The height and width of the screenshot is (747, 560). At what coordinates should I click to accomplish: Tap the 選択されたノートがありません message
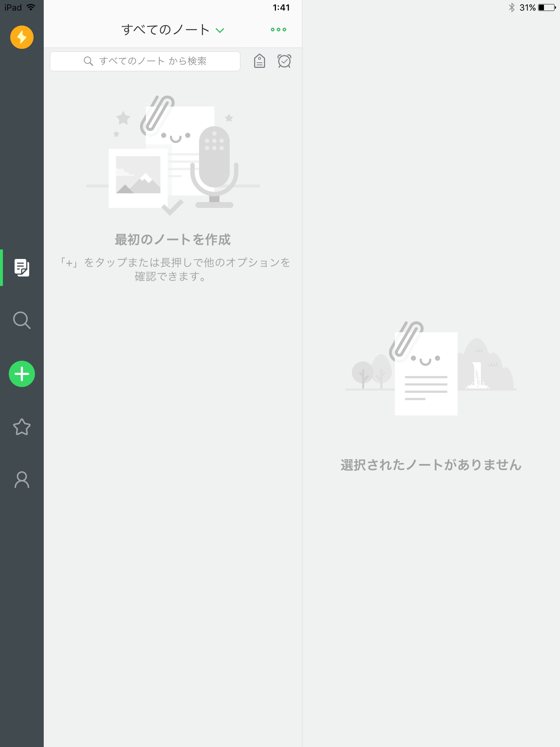click(431, 465)
